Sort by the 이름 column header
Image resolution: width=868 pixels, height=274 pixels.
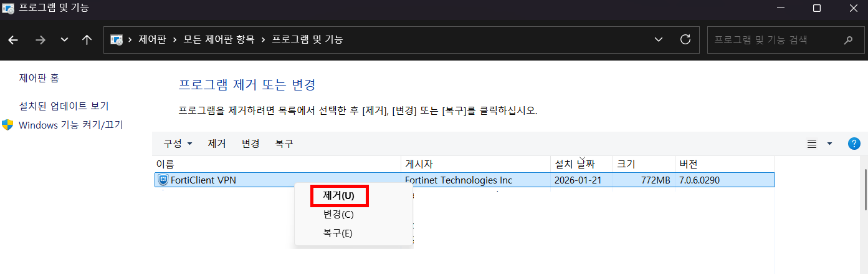coord(277,164)
